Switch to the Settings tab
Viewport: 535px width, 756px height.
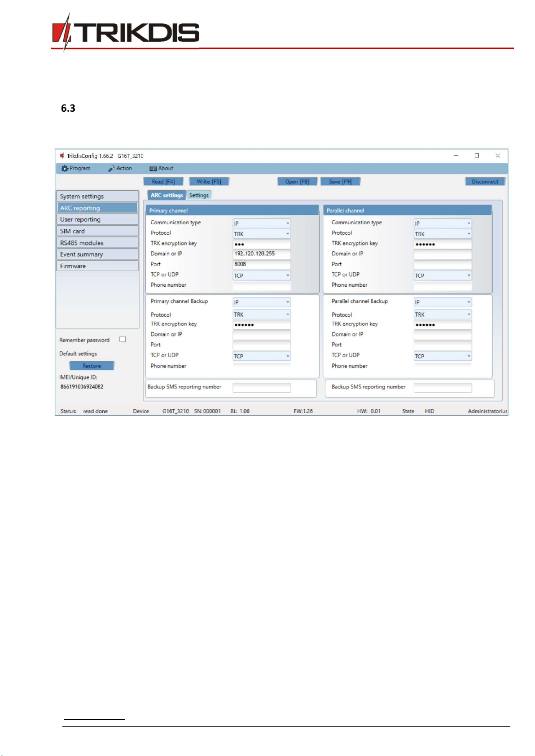pos(199,195)
